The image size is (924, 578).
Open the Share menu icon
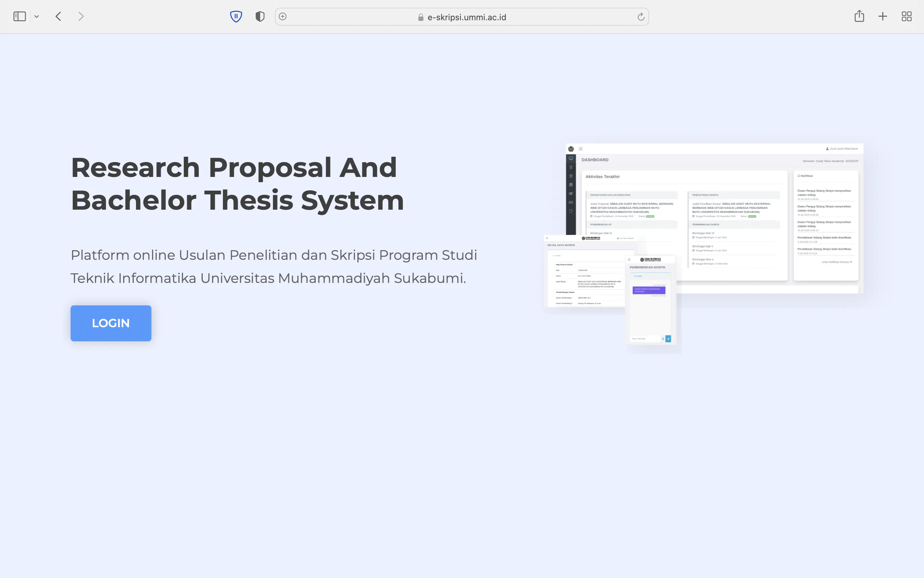(x=859, y=16)
